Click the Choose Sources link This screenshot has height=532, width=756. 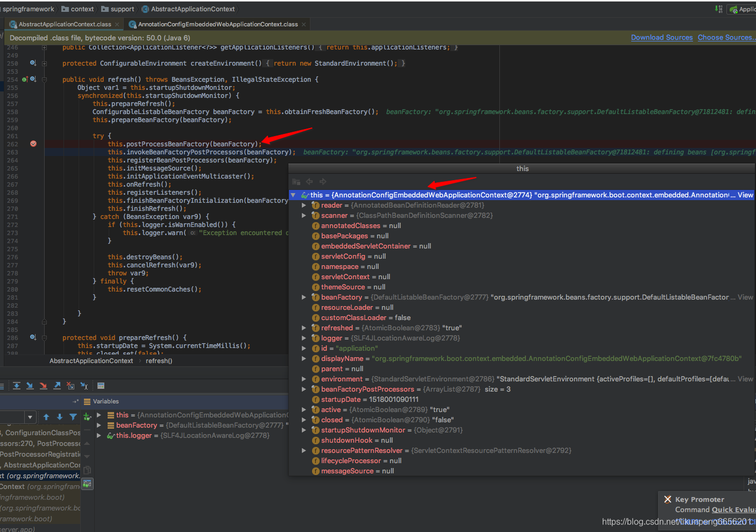pyautogui.click(x=726, y=38)
